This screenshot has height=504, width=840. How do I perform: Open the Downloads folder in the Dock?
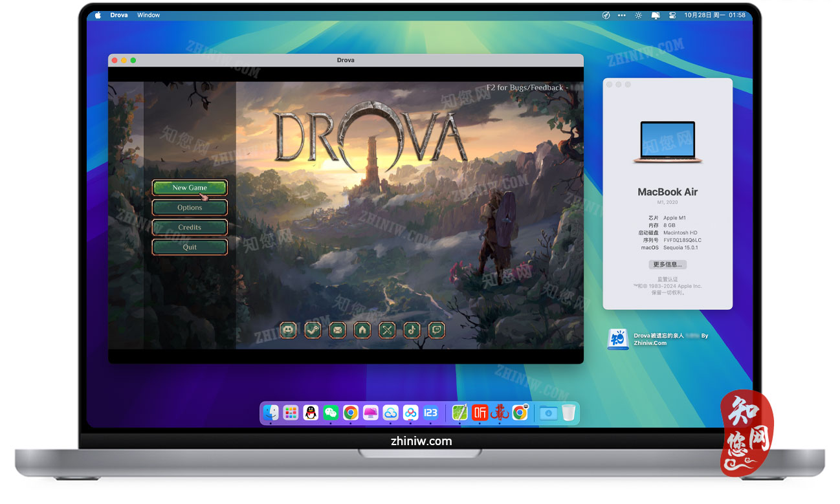pyautogui.click(x=548, y=413)
